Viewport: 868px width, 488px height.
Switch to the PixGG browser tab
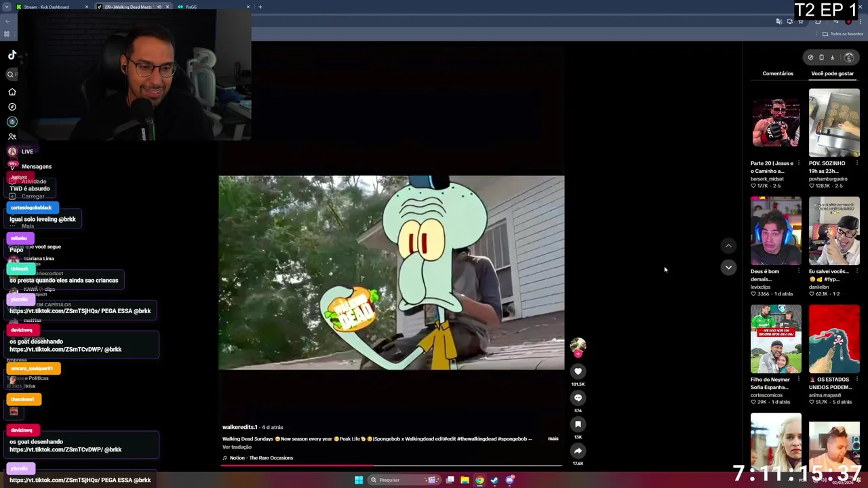pos(215,7)
